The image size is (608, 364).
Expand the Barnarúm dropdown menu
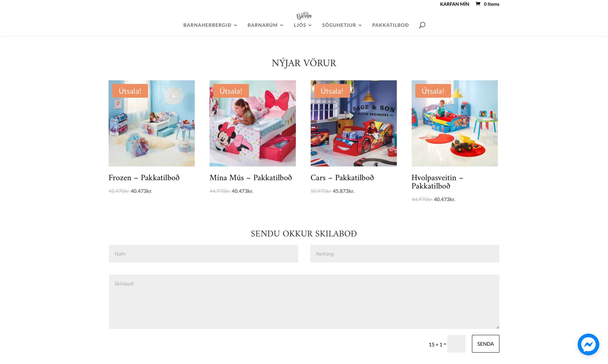[265, 25]
